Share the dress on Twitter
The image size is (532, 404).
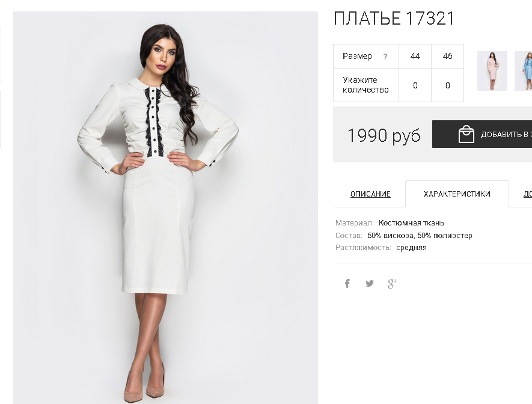click(370, 283)
